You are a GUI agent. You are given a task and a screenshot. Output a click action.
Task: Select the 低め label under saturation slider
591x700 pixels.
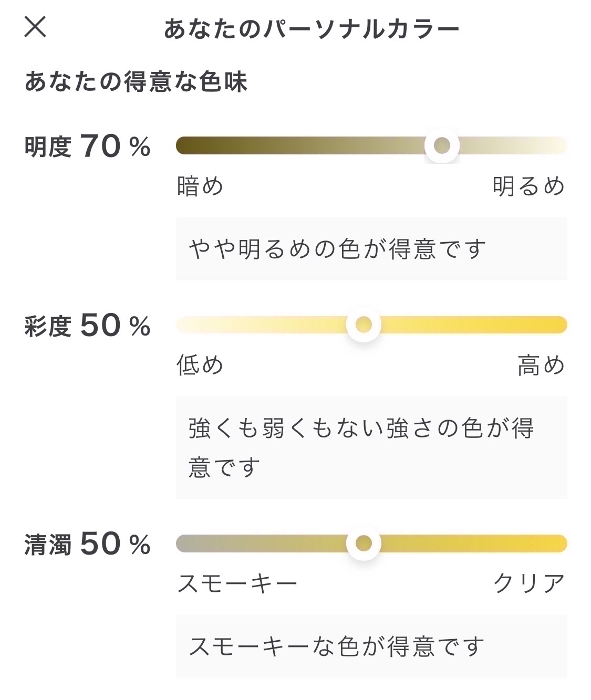tap(200, 365)
